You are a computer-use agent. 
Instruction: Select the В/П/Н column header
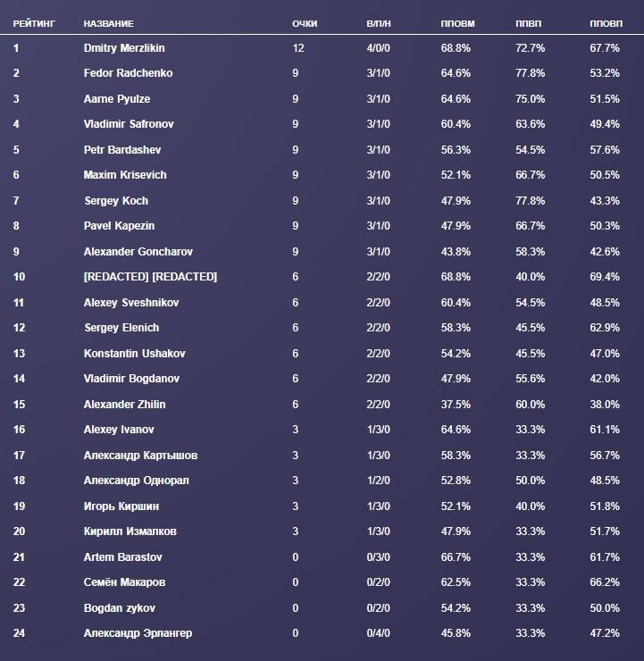point(378,23)
